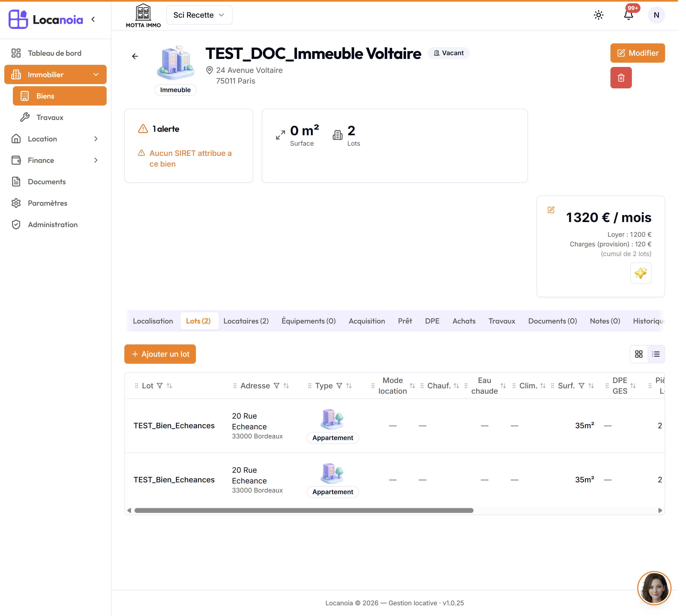Collapse the sidebar with the chevron

tap(93, 19)
